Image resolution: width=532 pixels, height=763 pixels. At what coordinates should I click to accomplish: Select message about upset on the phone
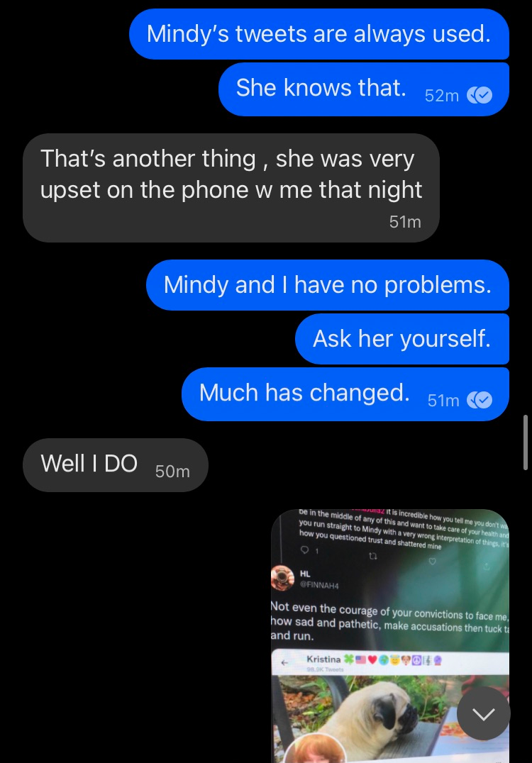(231, 188)
